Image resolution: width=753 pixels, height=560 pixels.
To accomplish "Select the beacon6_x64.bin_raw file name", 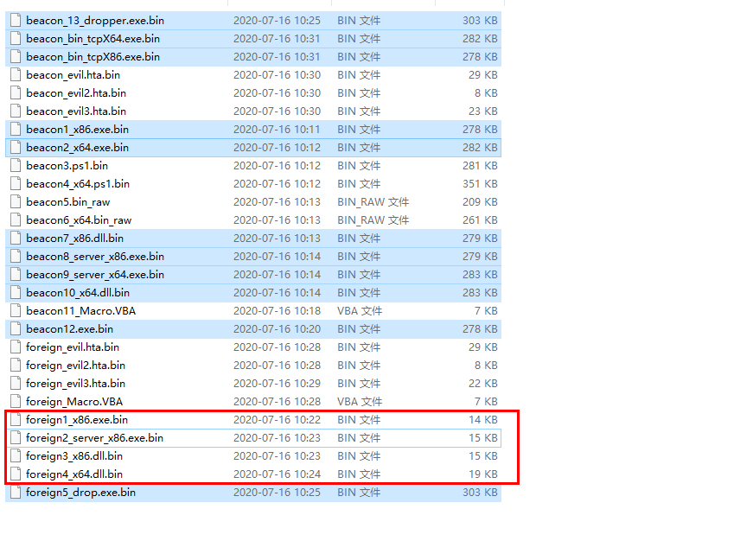I will 79,220.
